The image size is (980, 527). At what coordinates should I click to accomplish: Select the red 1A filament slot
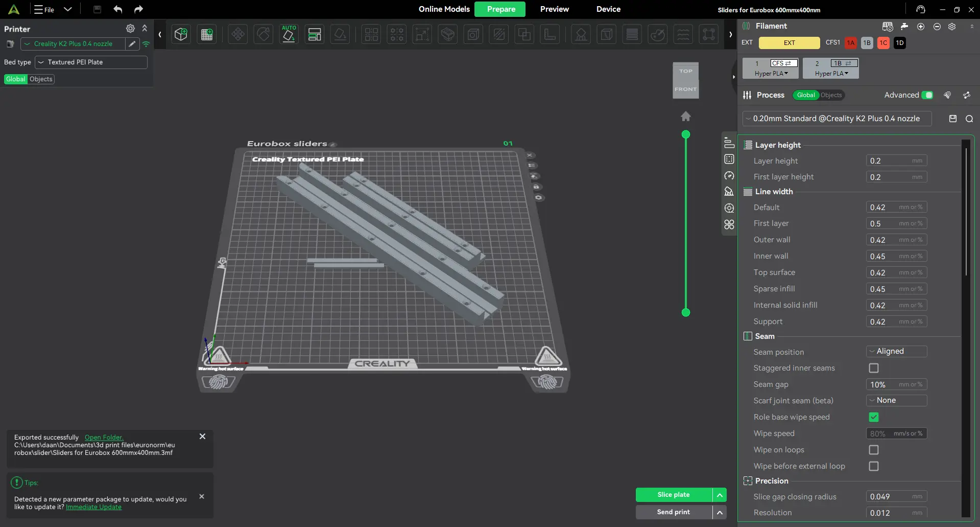850,43
